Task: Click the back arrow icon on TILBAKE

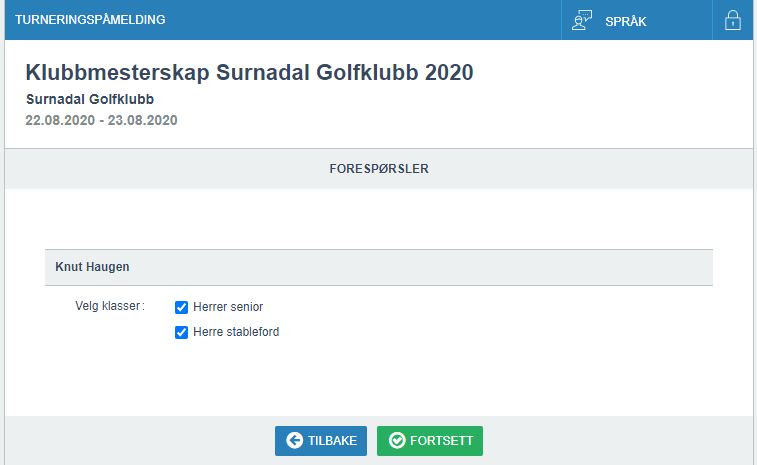Action: click(294, 441)
